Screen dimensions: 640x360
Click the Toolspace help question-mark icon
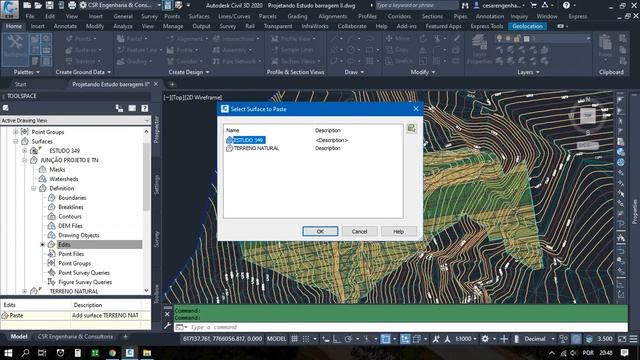[x=144, y=108]
